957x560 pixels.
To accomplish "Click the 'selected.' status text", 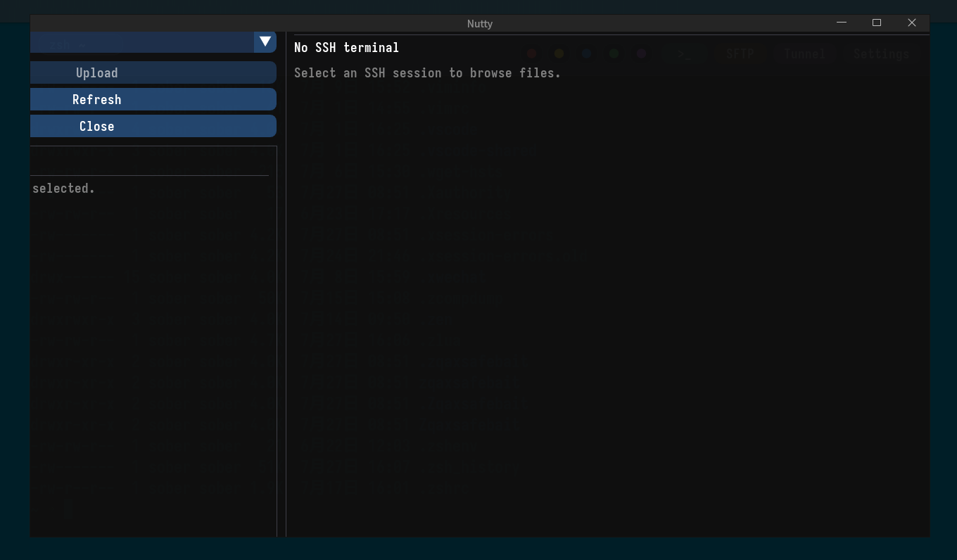I will [63, 189].
